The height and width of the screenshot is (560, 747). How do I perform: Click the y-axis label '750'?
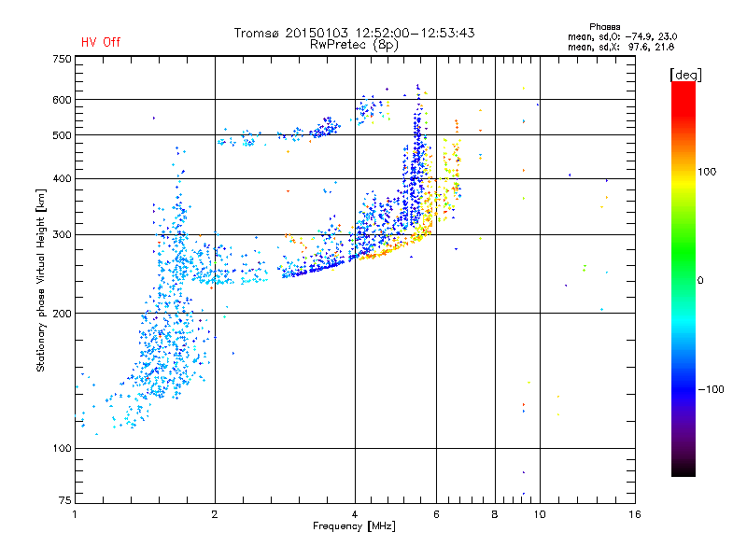point(62,59)
